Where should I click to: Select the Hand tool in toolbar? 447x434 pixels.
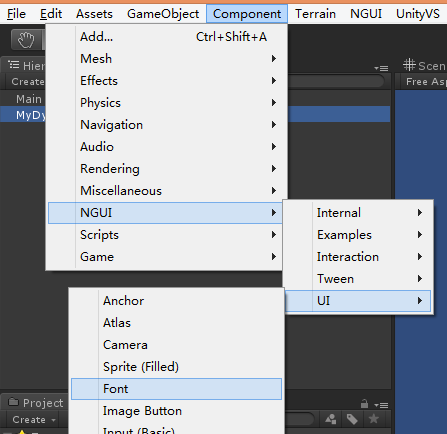pos(26,40)
